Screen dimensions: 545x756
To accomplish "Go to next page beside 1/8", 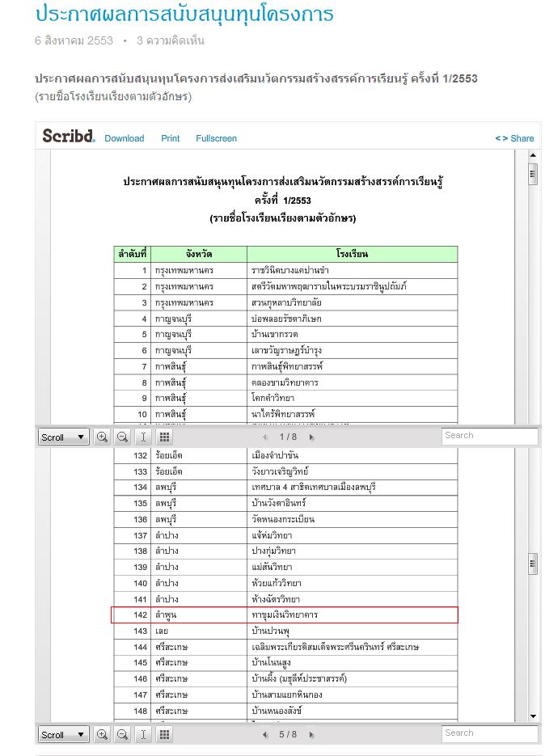I will pyautogui.click(x=311, y=437).
